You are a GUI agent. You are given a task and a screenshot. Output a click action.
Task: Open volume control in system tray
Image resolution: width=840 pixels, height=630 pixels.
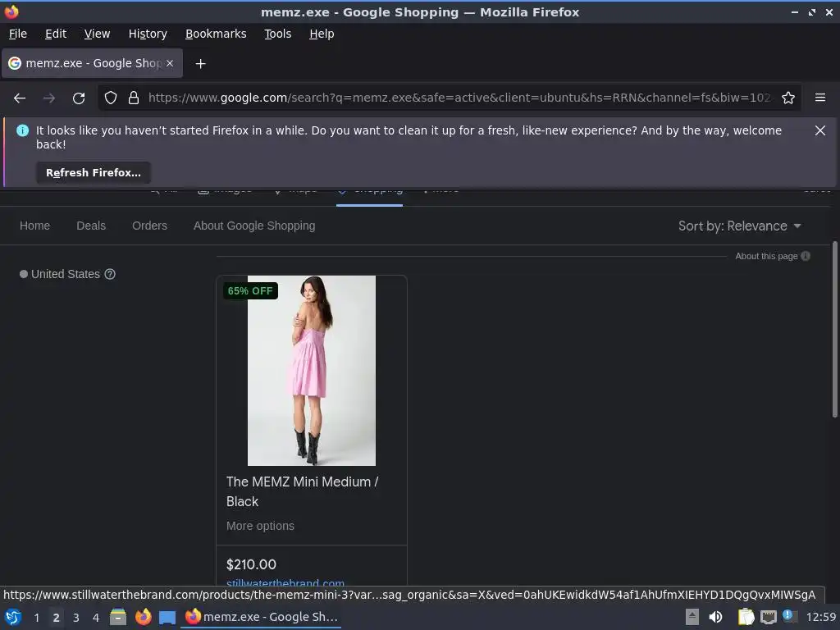715,617
